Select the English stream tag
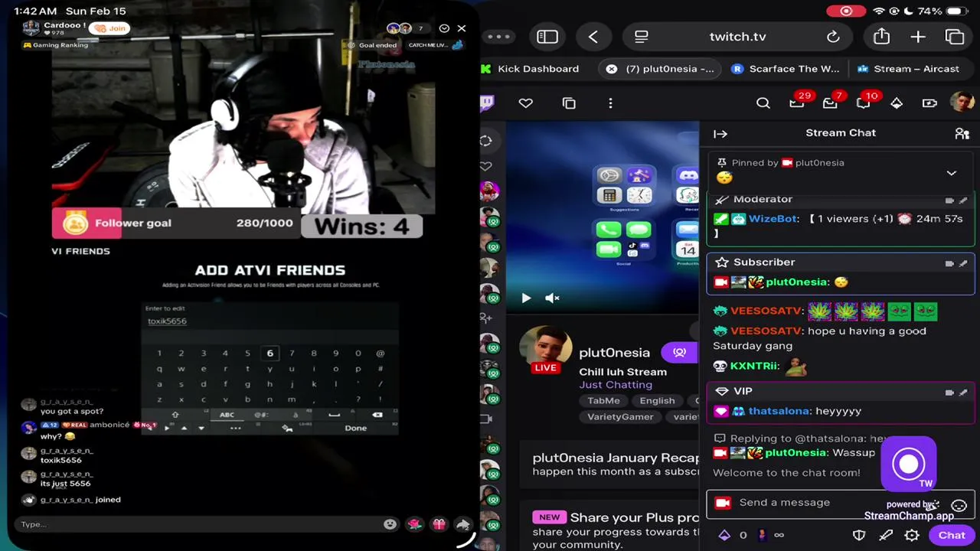 (x=657, y=401)
